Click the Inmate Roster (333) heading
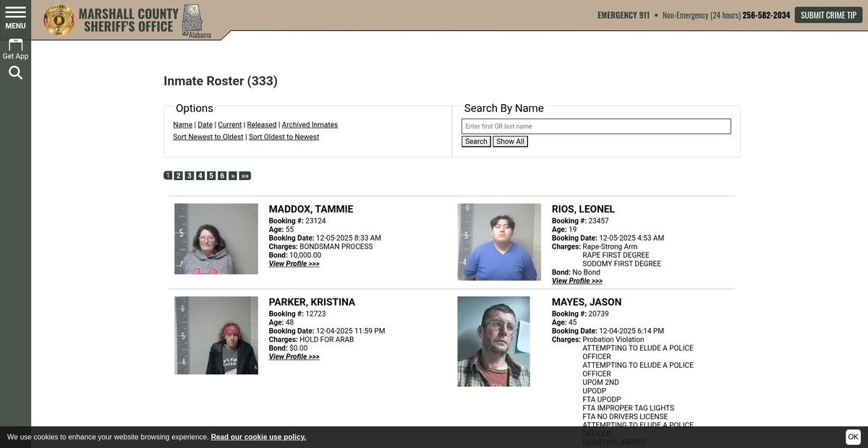The height and width of the screenshot is (448, 868). [x=221, y=81]
